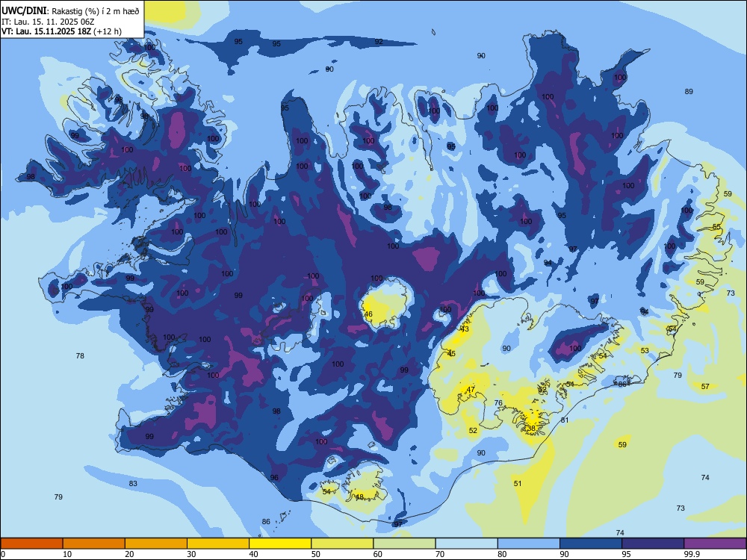This screenshot has height=560, width=747.
Task: Click the 'VT: Lau. 15.11.2025 18Z (+12 h)' line
Action: (x=61, y=31)
